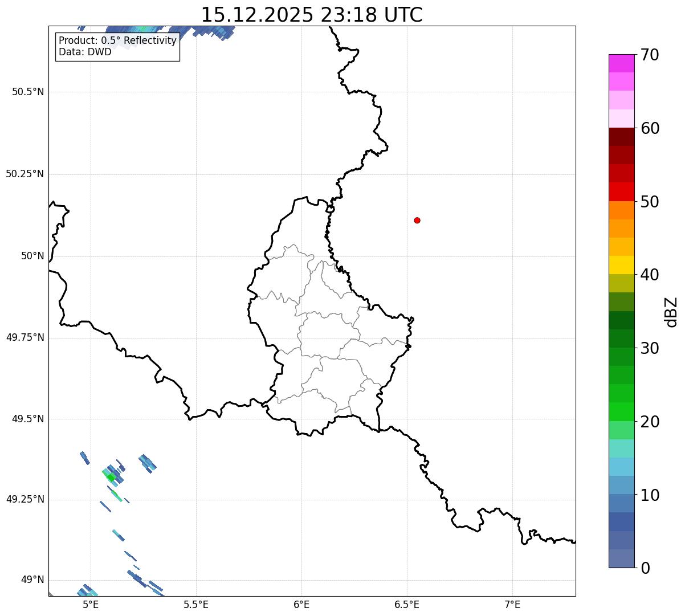
Task: Click colorbar tick label 10
Action: [649, 495]
